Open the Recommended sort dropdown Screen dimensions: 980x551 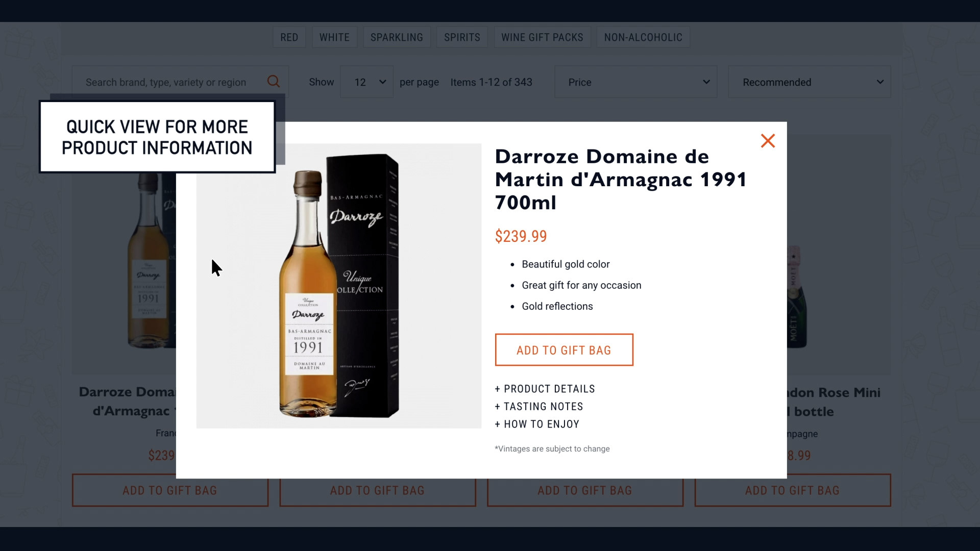click(810, 82)
